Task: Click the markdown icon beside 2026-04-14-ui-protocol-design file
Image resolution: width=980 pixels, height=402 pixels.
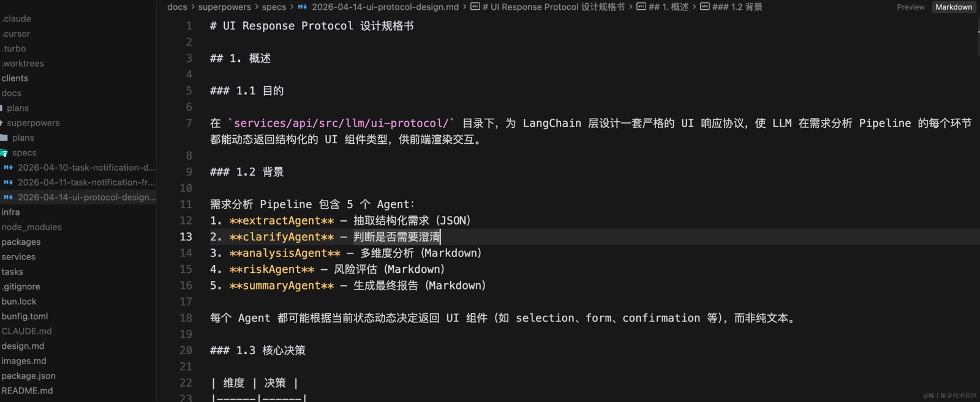Action: tap(8, 197)
